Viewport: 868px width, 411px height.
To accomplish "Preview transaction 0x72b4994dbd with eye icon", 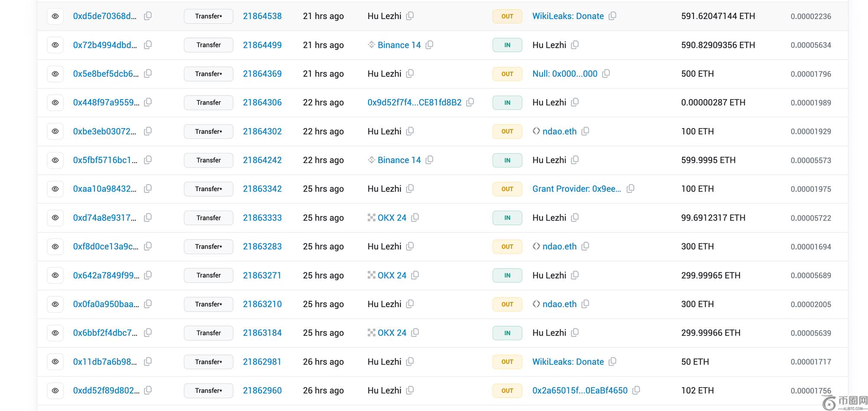I will (55, 45).
